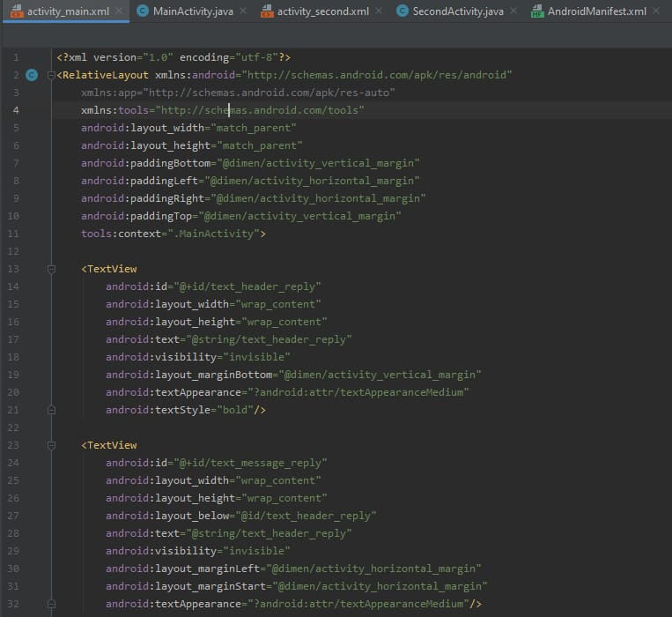Click the layout_below "@id/text_header_reply" value

point(306,516)
